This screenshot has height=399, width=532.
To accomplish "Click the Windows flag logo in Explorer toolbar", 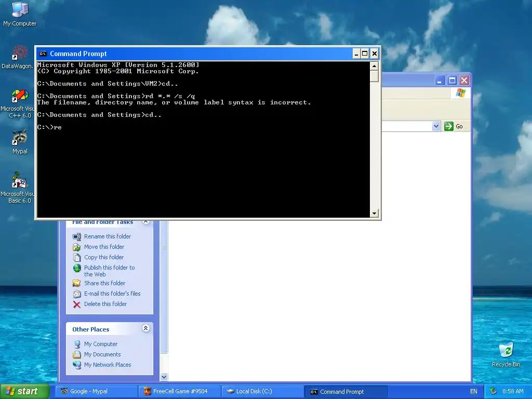I will pos(461,92).
